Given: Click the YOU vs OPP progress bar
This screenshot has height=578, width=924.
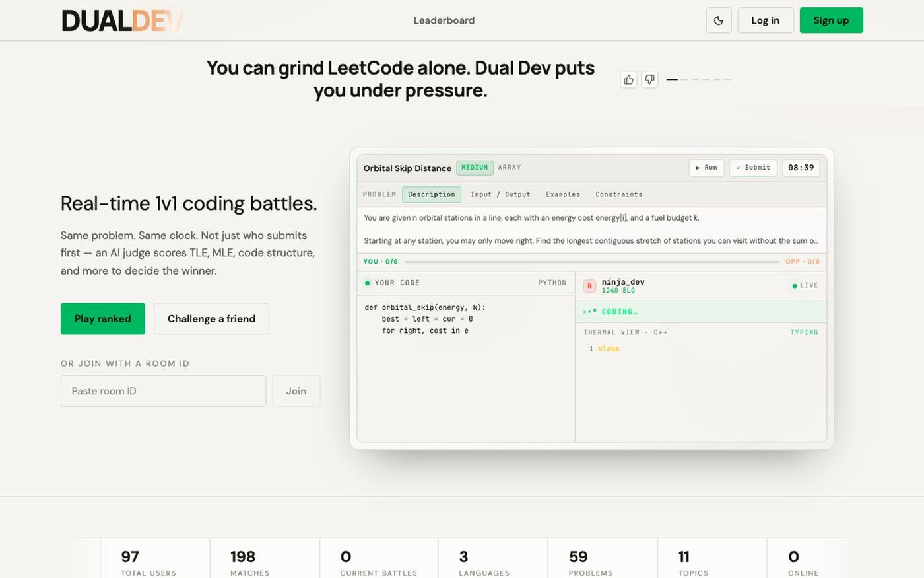Looking at the screenshot, I should tap(592, 262).
